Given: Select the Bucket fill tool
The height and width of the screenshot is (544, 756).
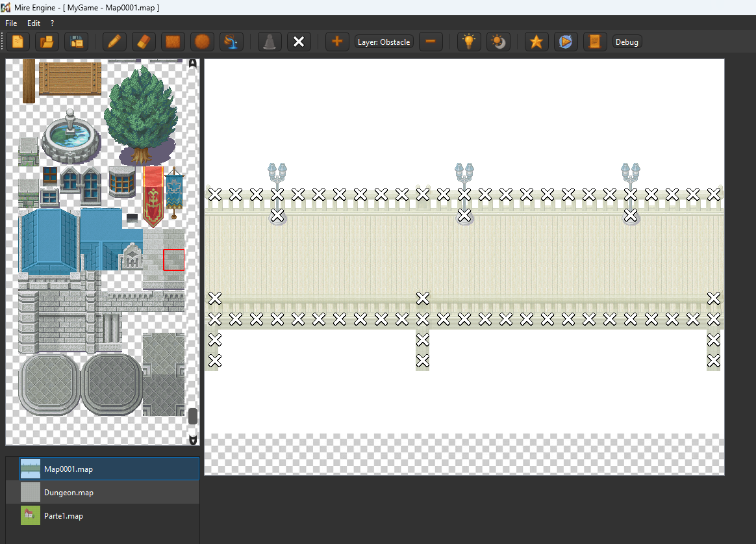Looking at the screenshot, I should click(x=231, y=42).
